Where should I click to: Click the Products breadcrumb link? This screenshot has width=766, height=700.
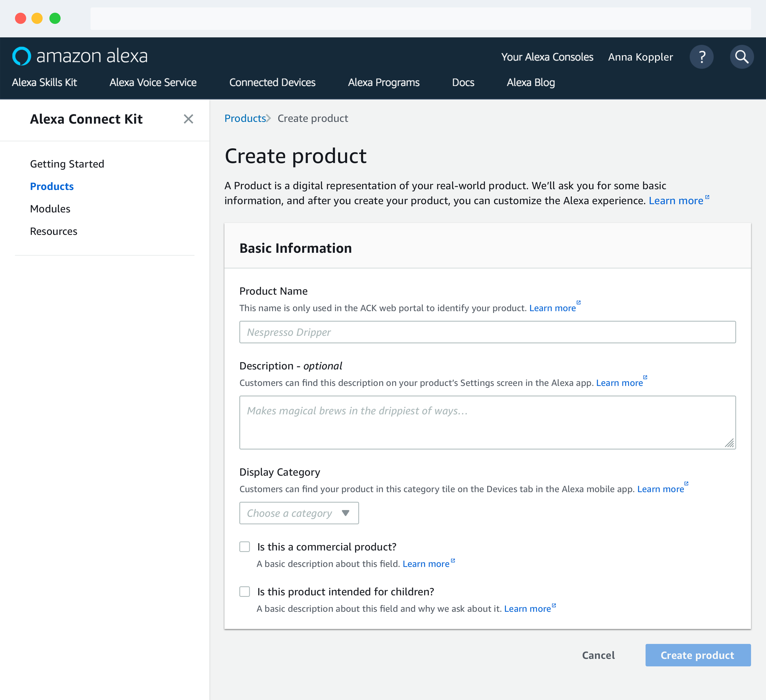pos(245,119)
